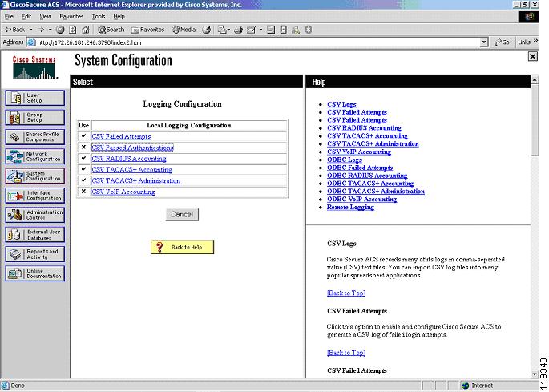Open Group Setup in the sidebar
The width and height of the screenshot is (549, 392).
pos(34,117)
